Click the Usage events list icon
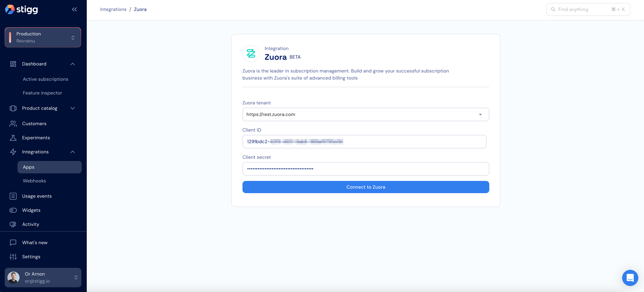Viewport: 644px width, 292px height. (x=13, y=196)
